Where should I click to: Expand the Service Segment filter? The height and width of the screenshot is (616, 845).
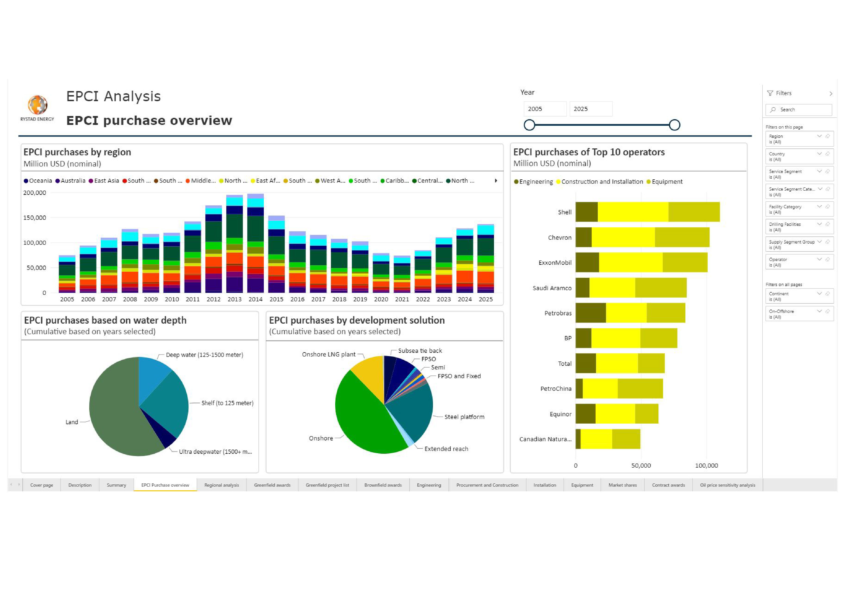(x=819, y=172)
